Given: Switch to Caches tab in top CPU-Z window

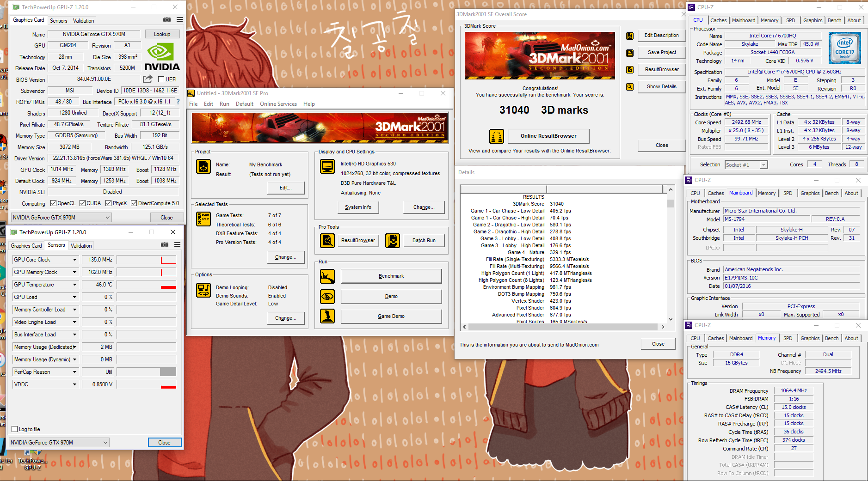Looking at the screenshot, I should point(719,20).
